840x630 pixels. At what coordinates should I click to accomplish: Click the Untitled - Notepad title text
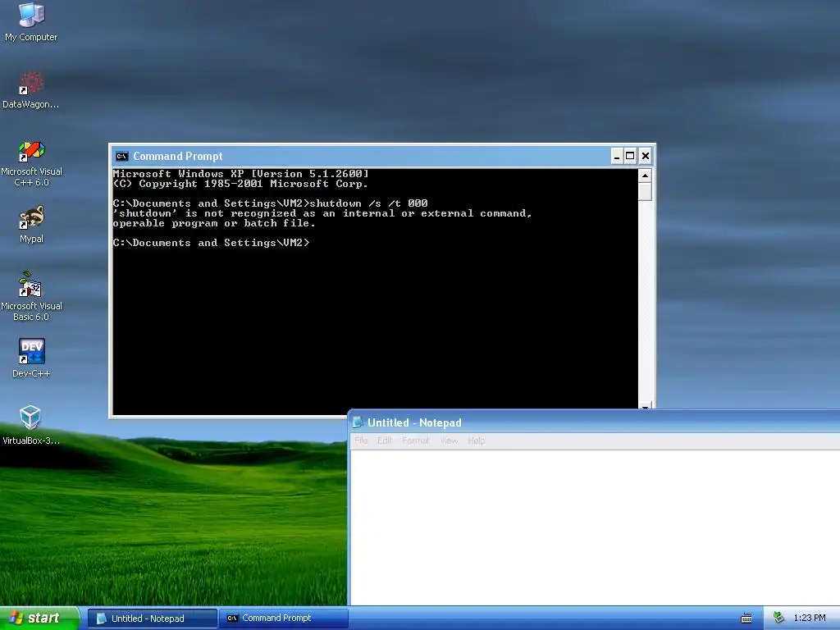[414, 422]
